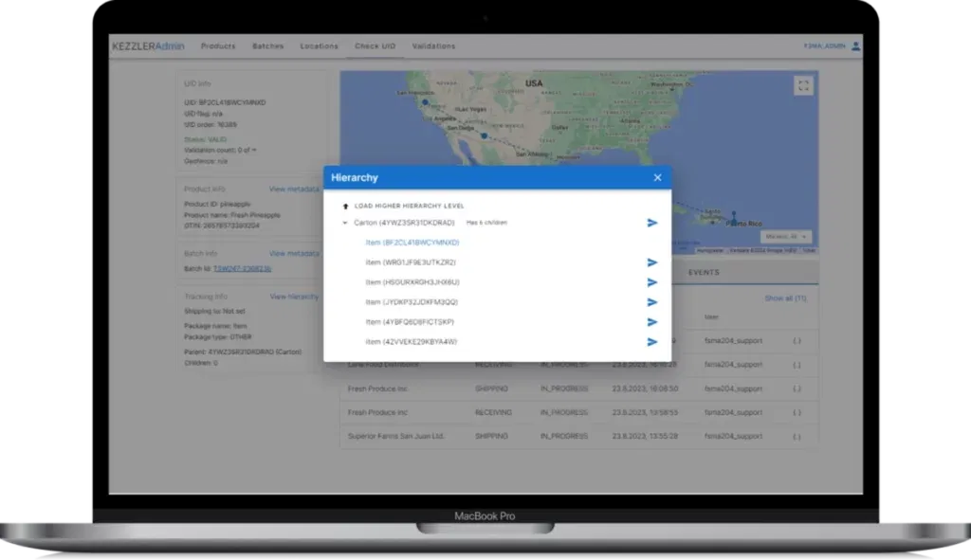Open the user account profile icon

(855, 45)
